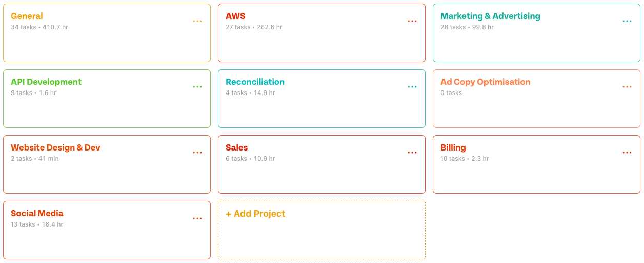Open the Website Design & Dev three-dot menu
This screenshot has width=644, height=263.
197,153
